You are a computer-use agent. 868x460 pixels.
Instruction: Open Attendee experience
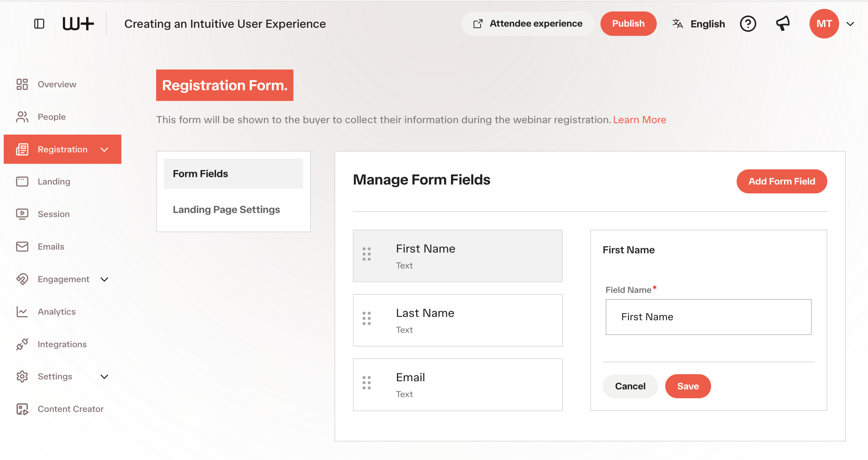tap(528, 24)
